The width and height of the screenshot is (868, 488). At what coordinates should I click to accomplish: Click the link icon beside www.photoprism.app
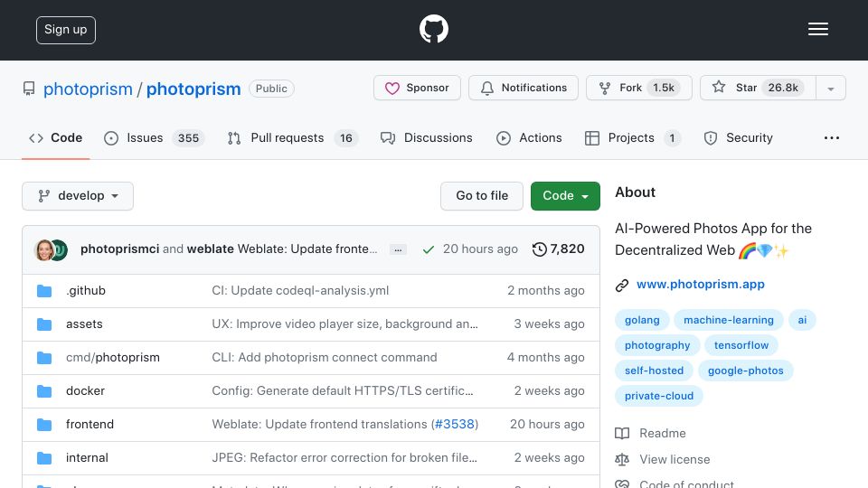tap(622, 285)
